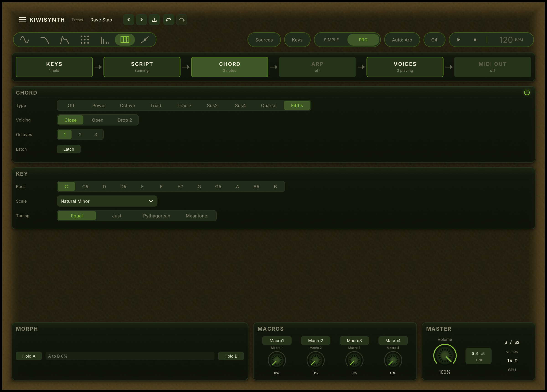Click the Macro 4 knob

click(393, 360)
